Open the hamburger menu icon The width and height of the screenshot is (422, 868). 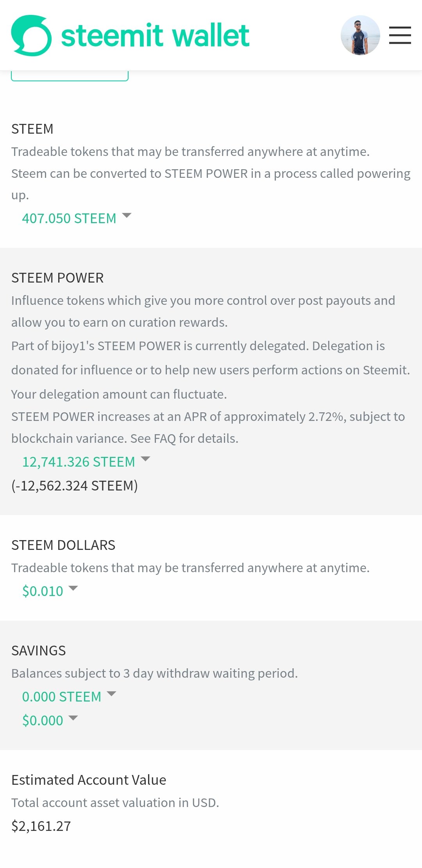point(400,35)
